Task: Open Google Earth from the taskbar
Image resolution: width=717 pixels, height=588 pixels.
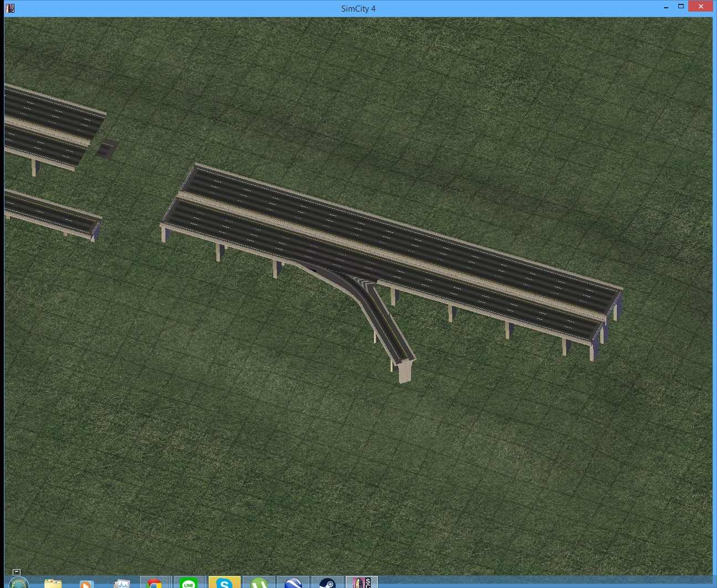Action: click(x=293, y=582)
